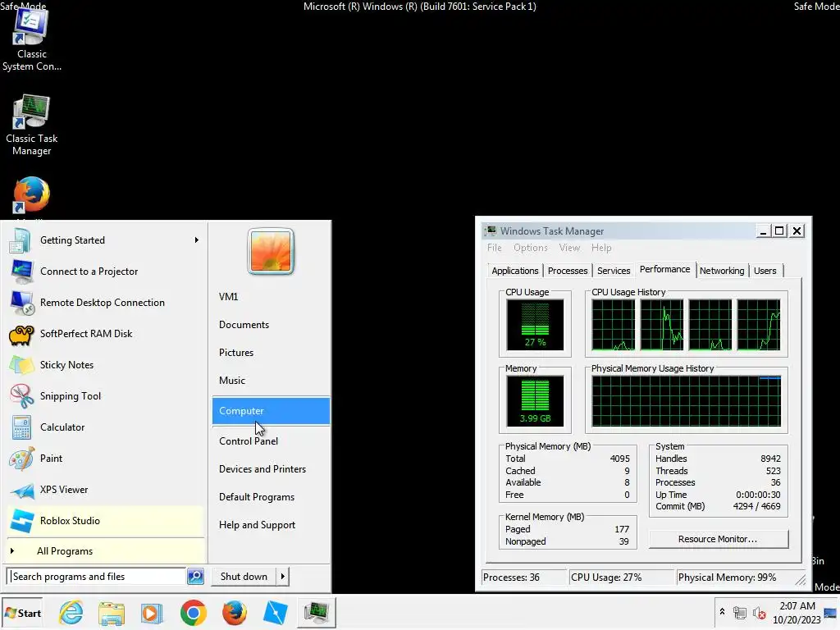Click the Memory 3.99 GB meter
Screen dimensions: 840x630
pyautogui.click(x=535, y=400)
